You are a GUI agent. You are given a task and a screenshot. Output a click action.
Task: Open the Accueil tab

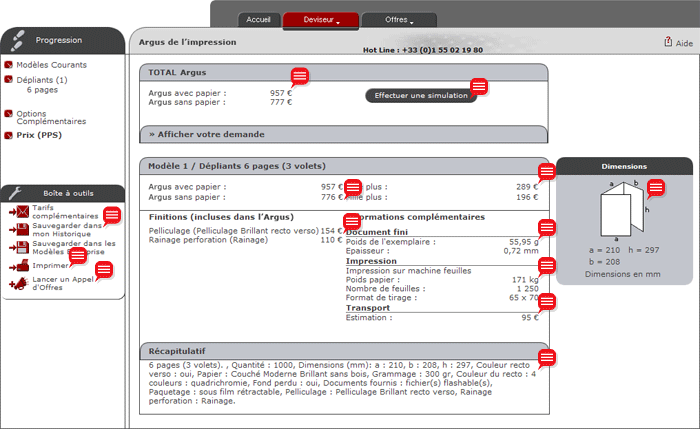[258, 20]
